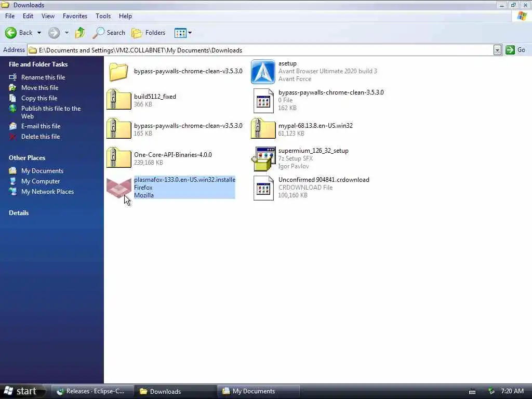Select the supermium_126_32_setup installer icon
This screenshot has height=399, width=532.
pos(263,158)
